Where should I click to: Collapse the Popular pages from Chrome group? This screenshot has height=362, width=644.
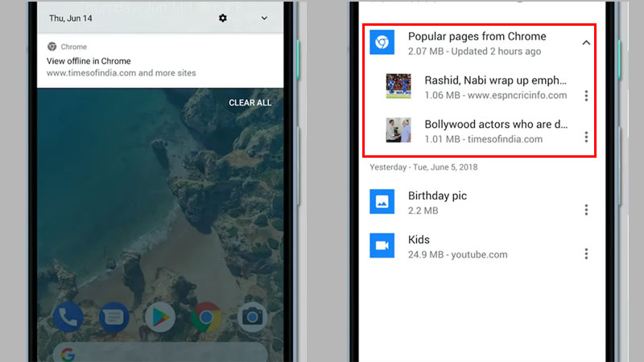coord(586,43)
